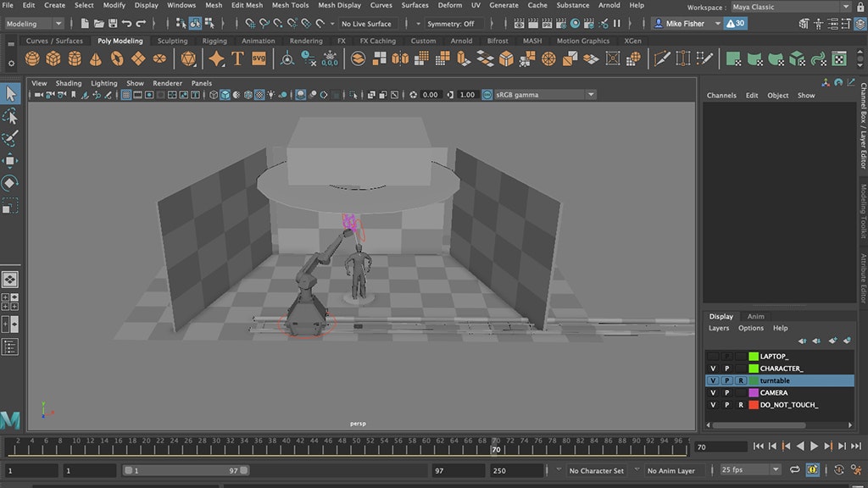The height and width of the screenshot is (488, 868).
Task: Toggle the R reference box on DO_NOT_TOUCH_ layer
Action: (x=741, y=405)
